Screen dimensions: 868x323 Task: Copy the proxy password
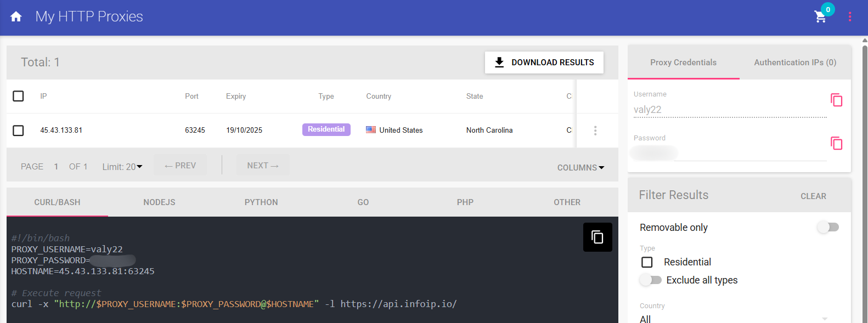point(836,143)
